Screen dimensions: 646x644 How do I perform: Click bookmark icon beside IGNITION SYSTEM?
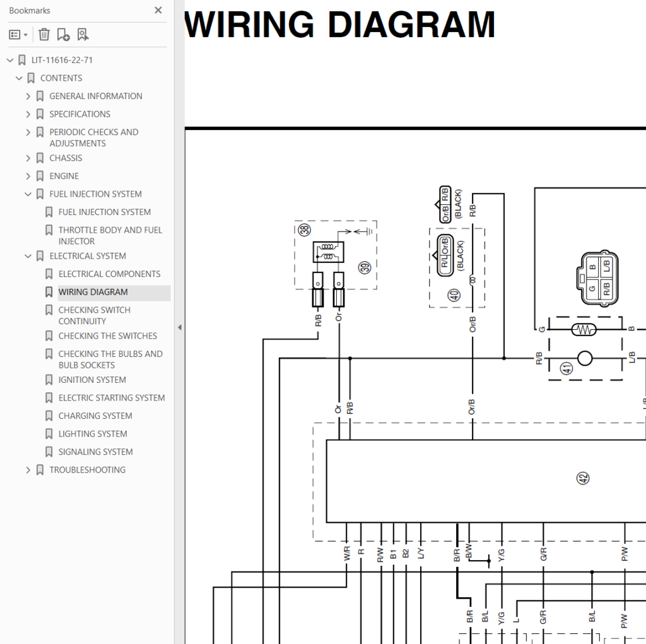(49, 380)
